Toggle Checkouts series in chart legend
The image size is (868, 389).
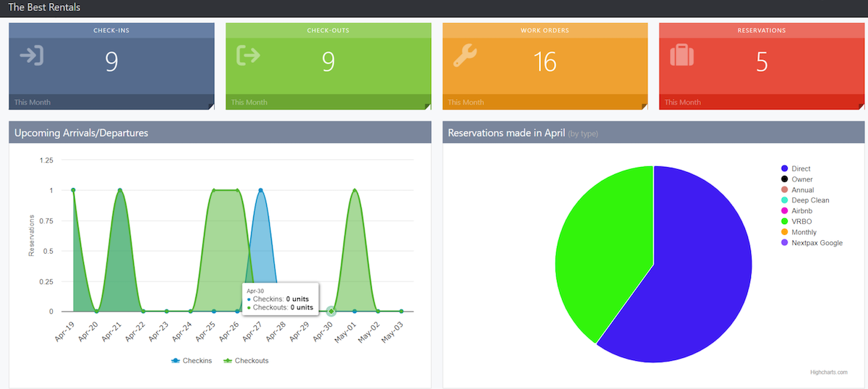click(246, 361)
